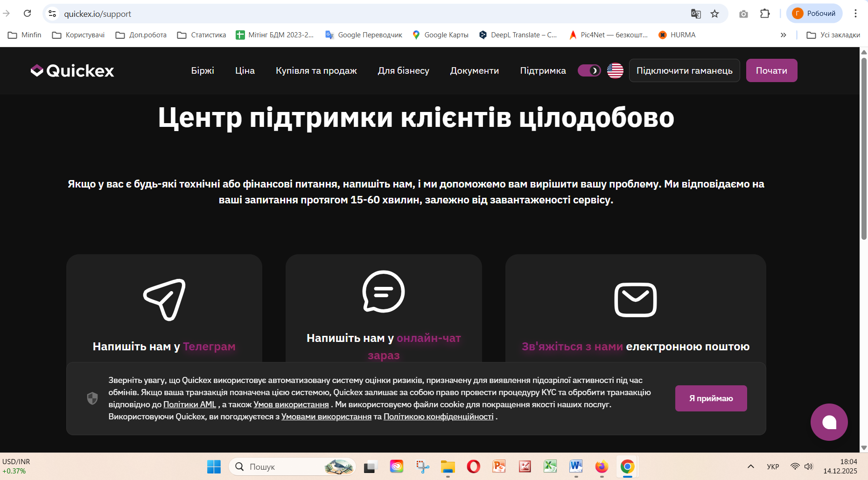
Task: Open the Minfin bookmarks folder
Action: pos(25,35)
